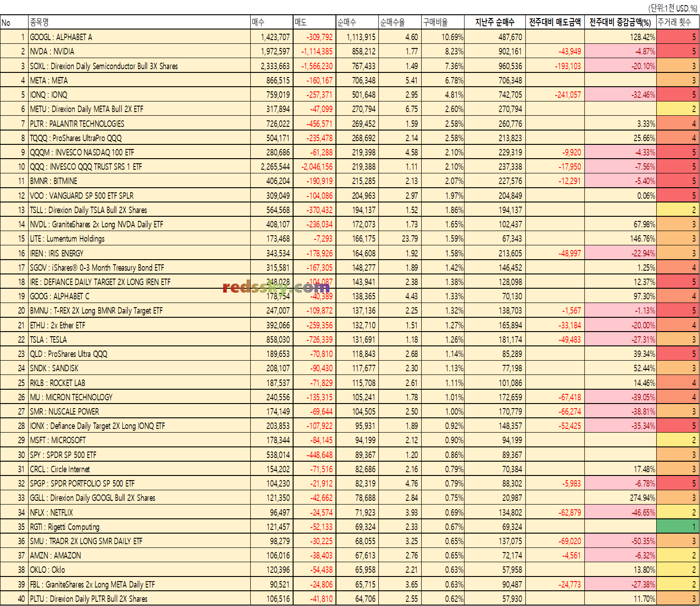Select LITE : Lumentum Holdings cell
The width and height of the screenshot is (700, 606).
139,238
